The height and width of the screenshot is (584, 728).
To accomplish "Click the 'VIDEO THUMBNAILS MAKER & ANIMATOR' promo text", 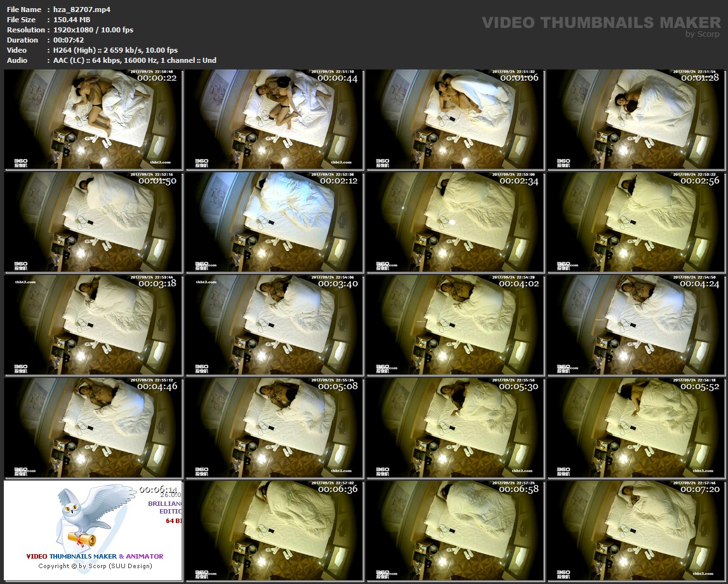I will (95, 556).
